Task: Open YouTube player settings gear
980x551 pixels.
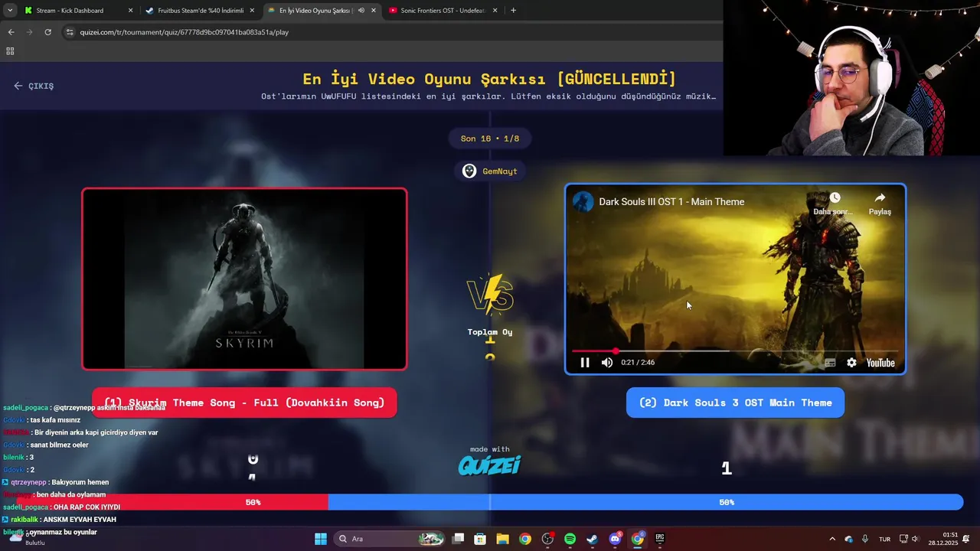Action: [x=851, y=363]
